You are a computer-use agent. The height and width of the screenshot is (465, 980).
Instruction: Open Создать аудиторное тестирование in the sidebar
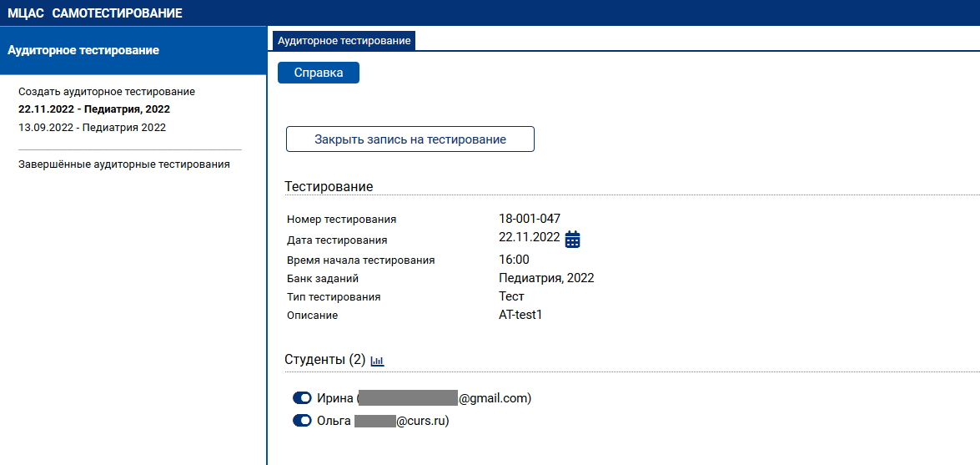coord(107,92)
